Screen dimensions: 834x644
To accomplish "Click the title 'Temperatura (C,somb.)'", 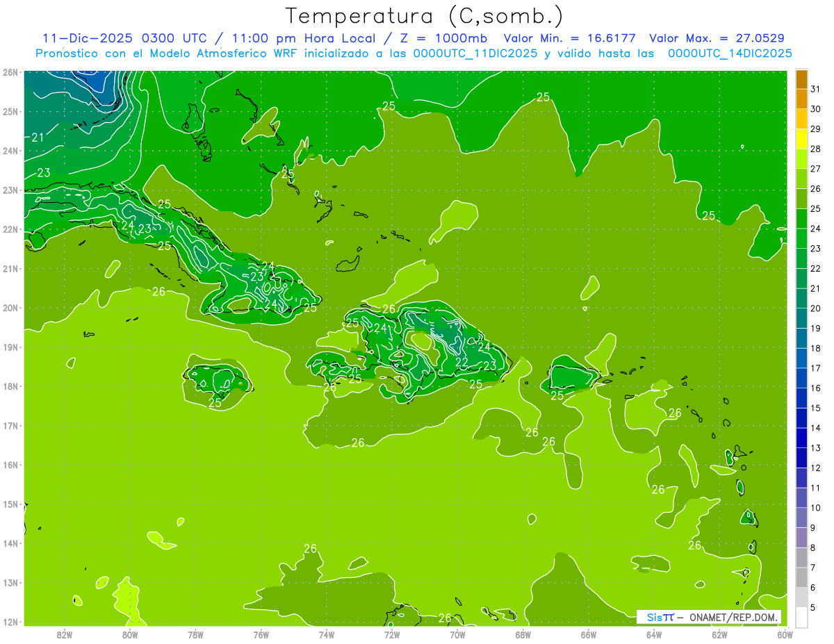I will [423, 17].
